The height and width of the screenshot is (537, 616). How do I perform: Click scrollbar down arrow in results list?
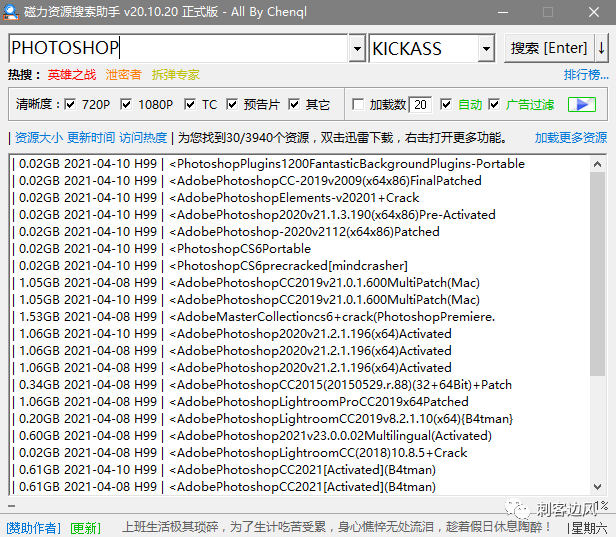point(597,487)
